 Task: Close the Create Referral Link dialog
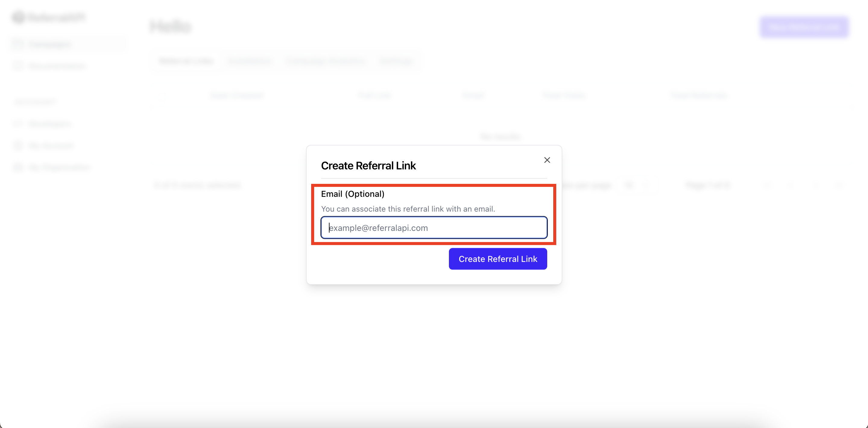pyautogui.click(x=547, y=160)
